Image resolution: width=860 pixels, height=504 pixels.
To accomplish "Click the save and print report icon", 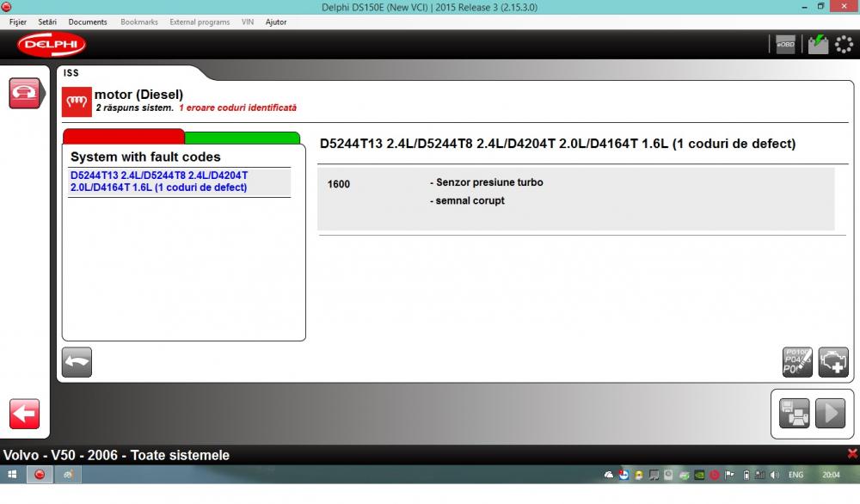I will pyautogui.click(x=794, y=413).
